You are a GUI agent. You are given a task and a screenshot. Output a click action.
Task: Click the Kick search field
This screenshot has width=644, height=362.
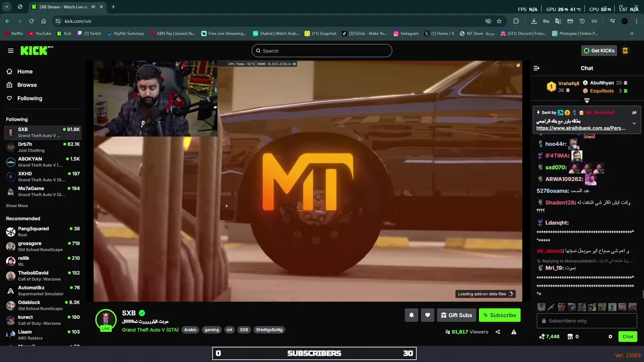pyautogui.click(x=322, y=51)
